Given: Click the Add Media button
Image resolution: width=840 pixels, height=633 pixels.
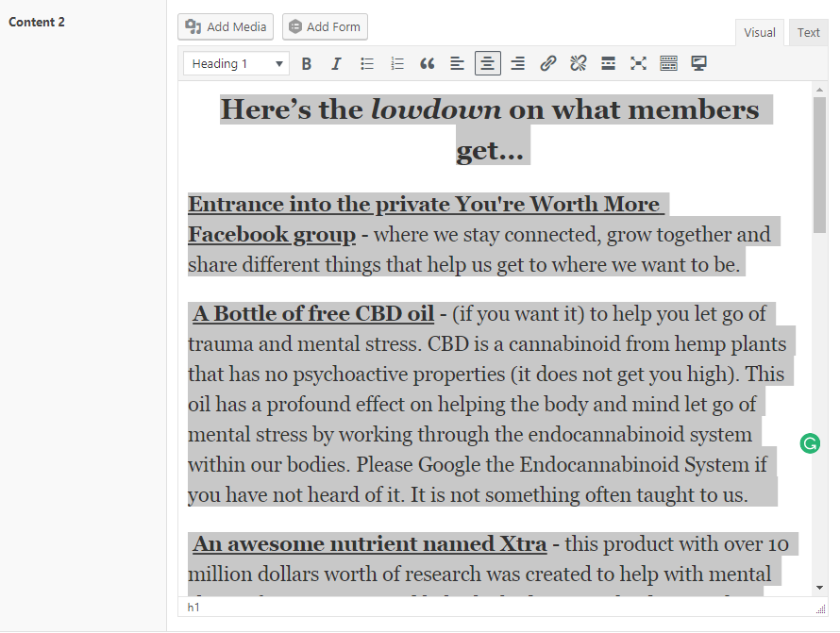Looking at the screenshot, I should [x=226, y=26].
